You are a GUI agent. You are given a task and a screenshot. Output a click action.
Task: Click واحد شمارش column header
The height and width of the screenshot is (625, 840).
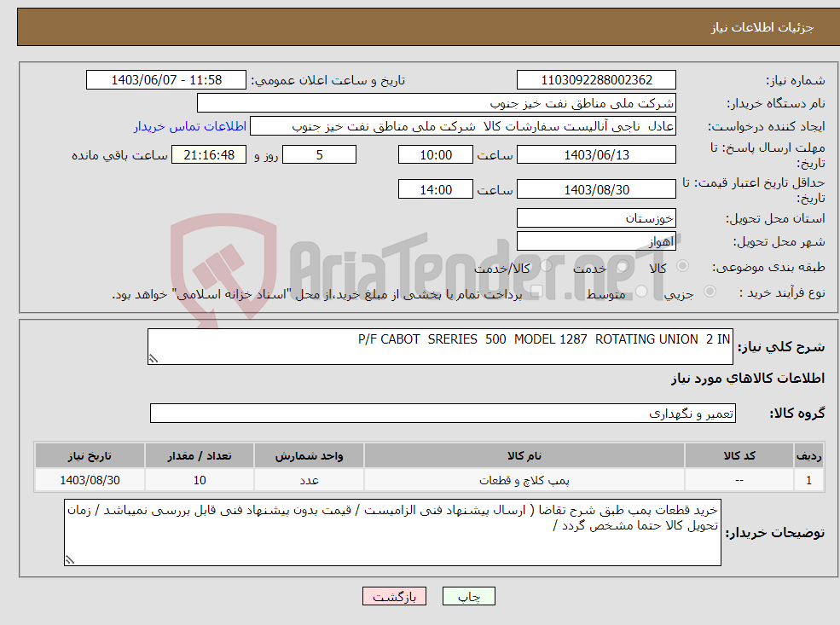click(309, 456)
